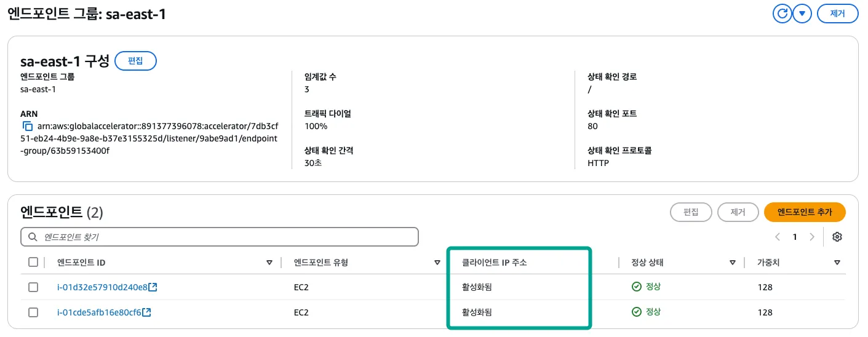
Task: Sort by 가중치 column arrow
Action: click(837, 263)
